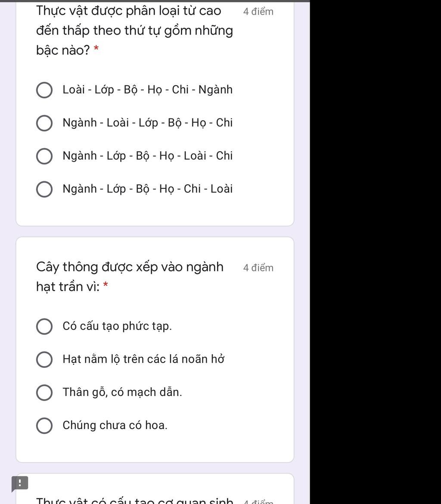Image resolution: width=441 pixels, height=504 pixels.
Task: Pick radio circle for 'Ngành - Lớp - Bộ - Họ - Loài - Chi'
Action: pos(44,156)
